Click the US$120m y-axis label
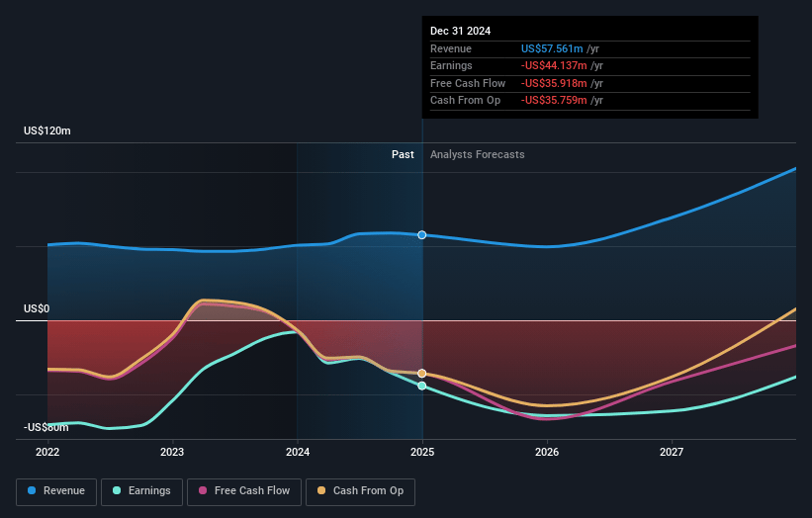Screen dimensions: 812x518 pos(47,130)
